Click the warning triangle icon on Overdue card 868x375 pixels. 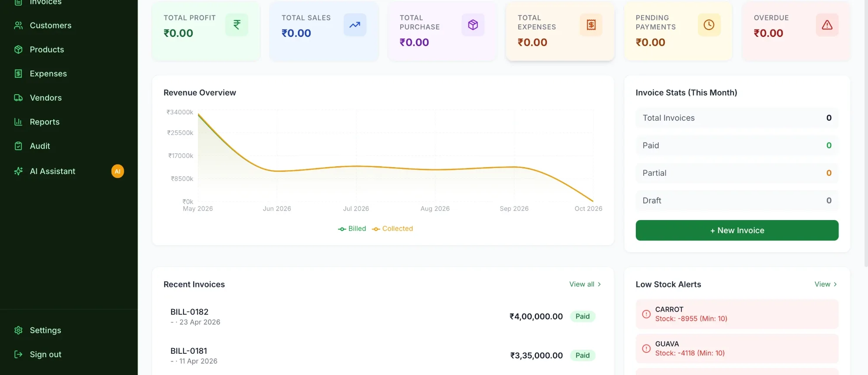click(827, 25)
